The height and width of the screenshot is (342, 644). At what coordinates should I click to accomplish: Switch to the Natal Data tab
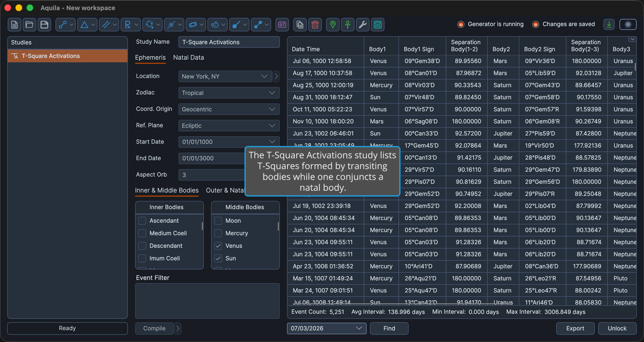(189, 57)
